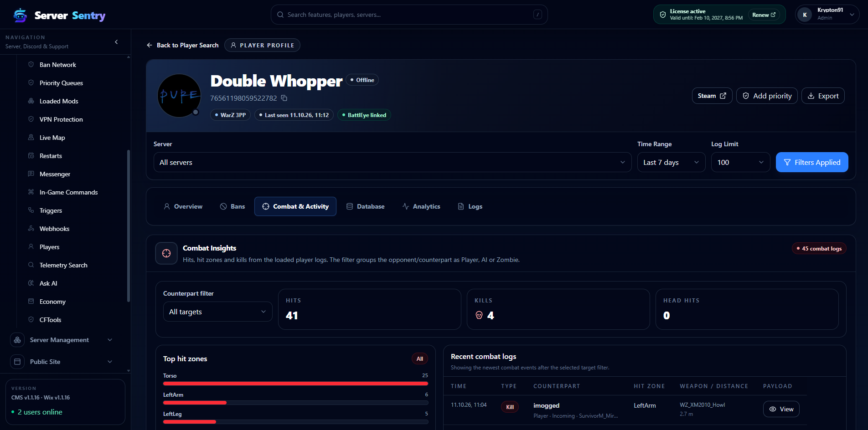This screenshot has height=430, width=868.
Task: Toggle the All filter in Top hit zones
Action: 419,358
